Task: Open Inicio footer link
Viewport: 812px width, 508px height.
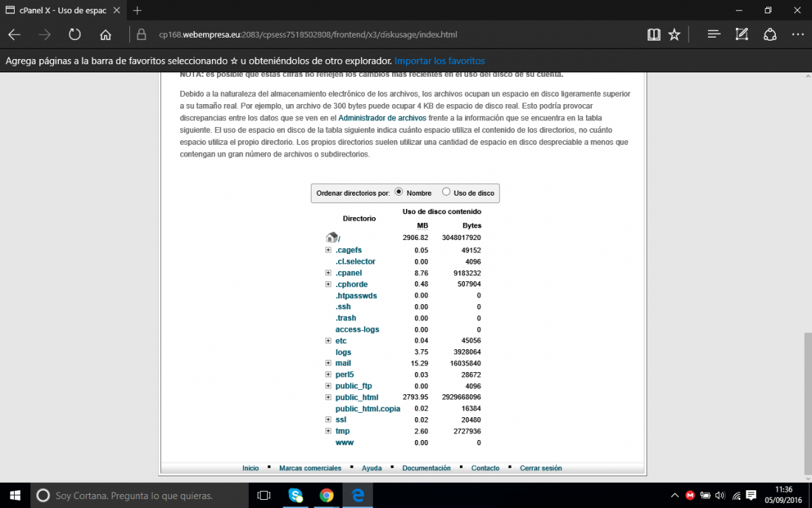Action: (251, 468)
